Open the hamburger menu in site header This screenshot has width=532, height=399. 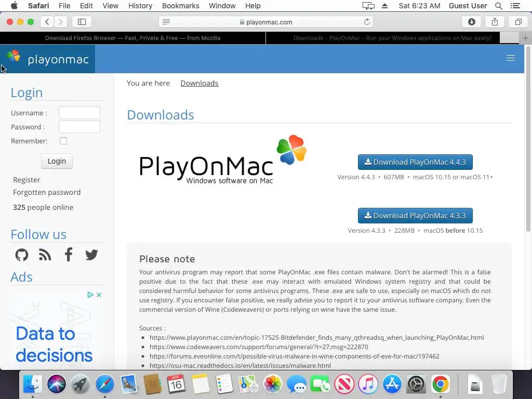pyautogui.click(x=510, y=58)
